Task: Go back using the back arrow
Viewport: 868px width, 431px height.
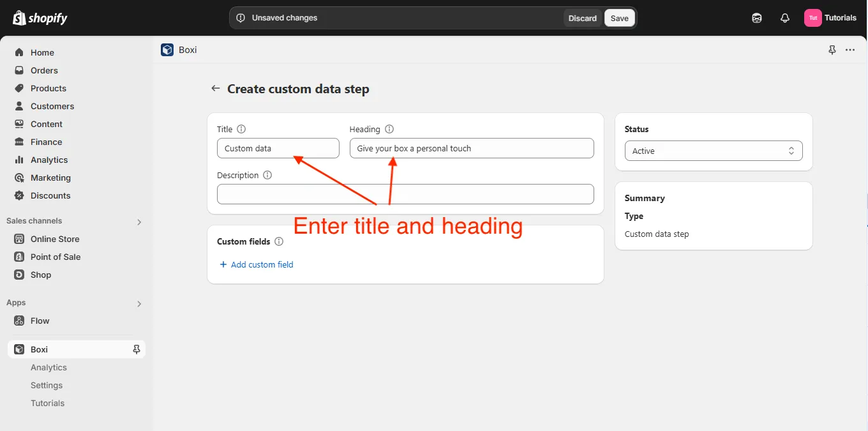Action: (x=215, y=89)
